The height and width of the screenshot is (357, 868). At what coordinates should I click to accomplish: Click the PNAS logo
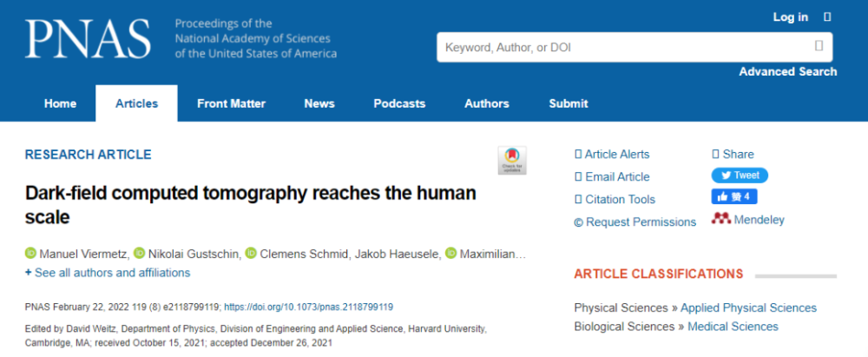click(88, 39)
